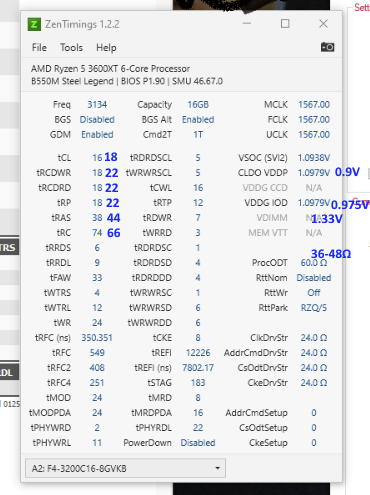Click the ClkDrvStr value 24.0 Ω

click(x=314, y=338)
